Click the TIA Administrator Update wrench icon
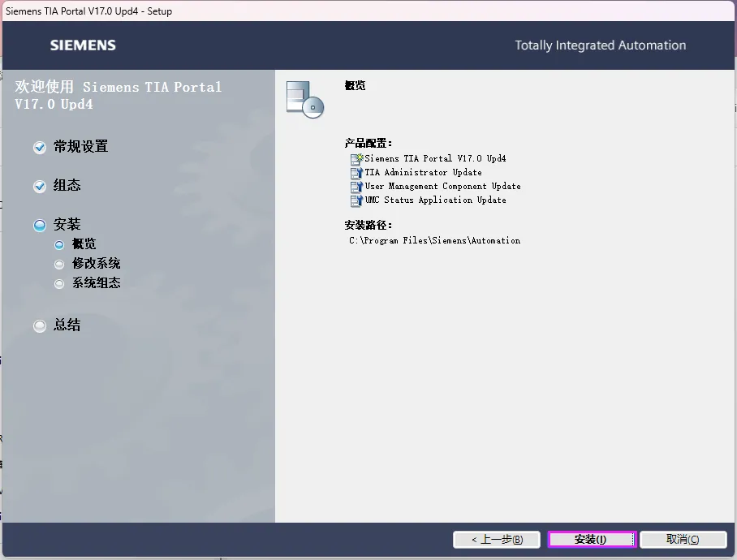 pos(357,173)
